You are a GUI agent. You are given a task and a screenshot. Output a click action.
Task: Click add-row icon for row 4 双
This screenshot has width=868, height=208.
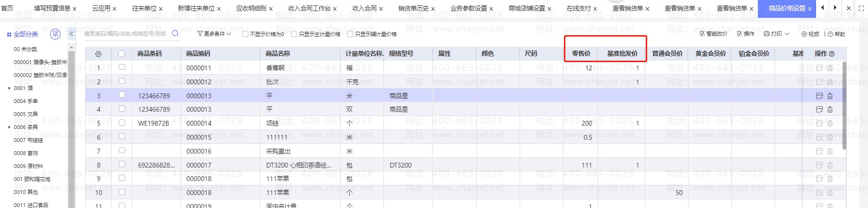[x=820, y=109]
